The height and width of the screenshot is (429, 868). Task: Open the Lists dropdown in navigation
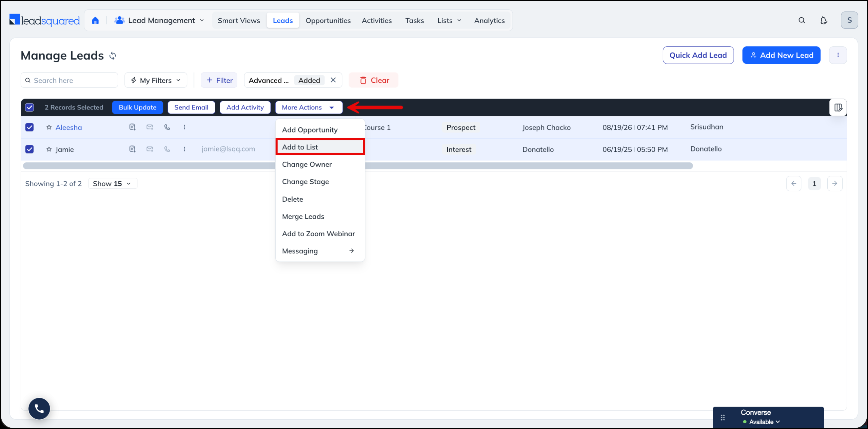point(449,21)
